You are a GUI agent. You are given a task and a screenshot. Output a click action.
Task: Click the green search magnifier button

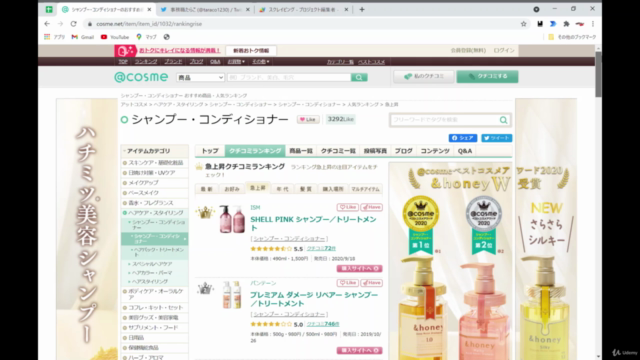359,77
